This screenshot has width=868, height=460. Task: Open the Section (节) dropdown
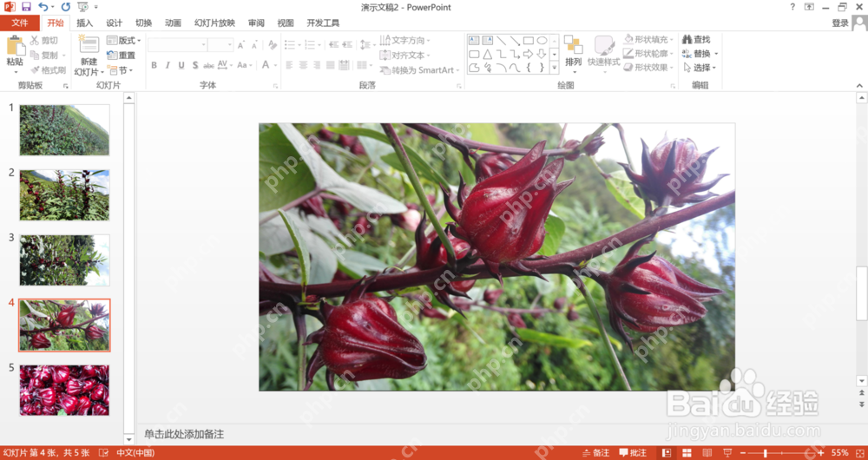pos(120,70)
